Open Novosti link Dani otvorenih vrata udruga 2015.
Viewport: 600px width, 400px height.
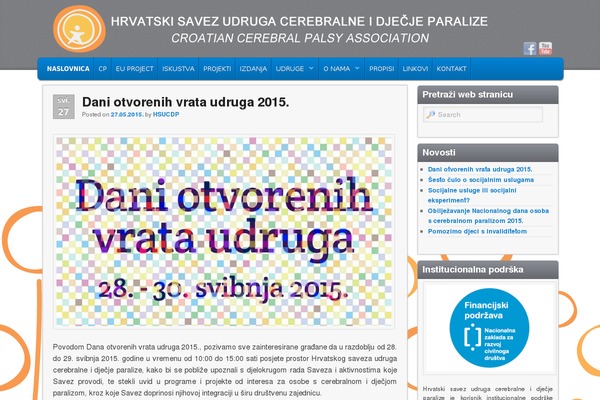[x=480, y=169]
